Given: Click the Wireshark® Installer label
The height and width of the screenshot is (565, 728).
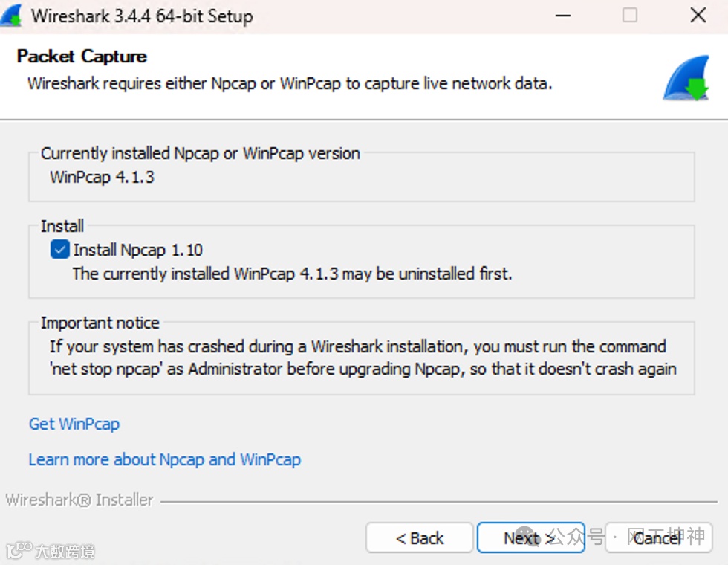Looking at the screenshot, I should (x=79, y=500).
